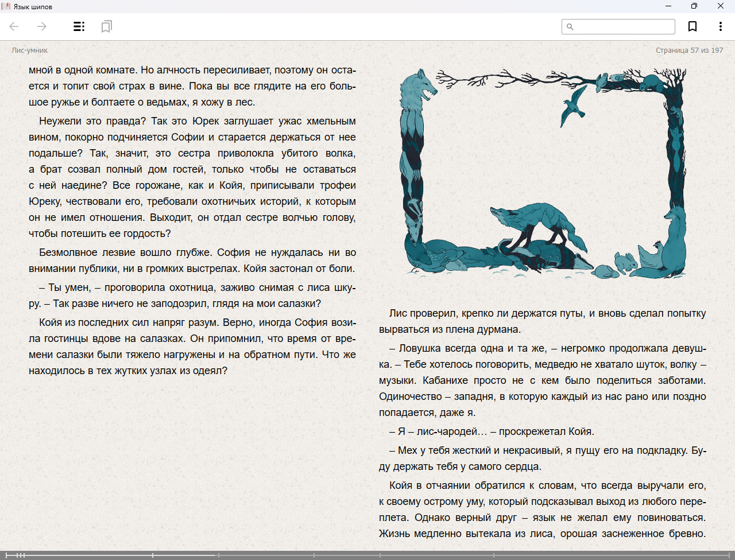The width and height of the screenshot is (735, 560).
Task: Restore down the reader window
Action: click(694, 6)
